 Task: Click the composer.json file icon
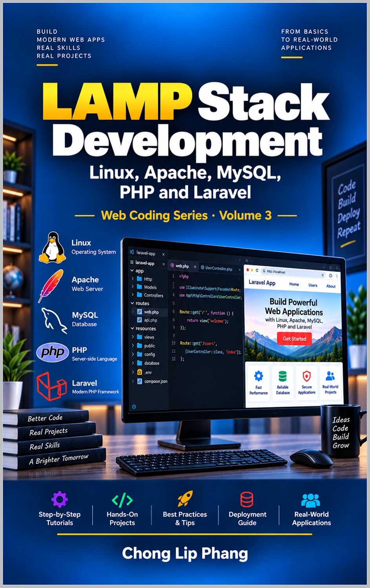(x=139, y=381)
